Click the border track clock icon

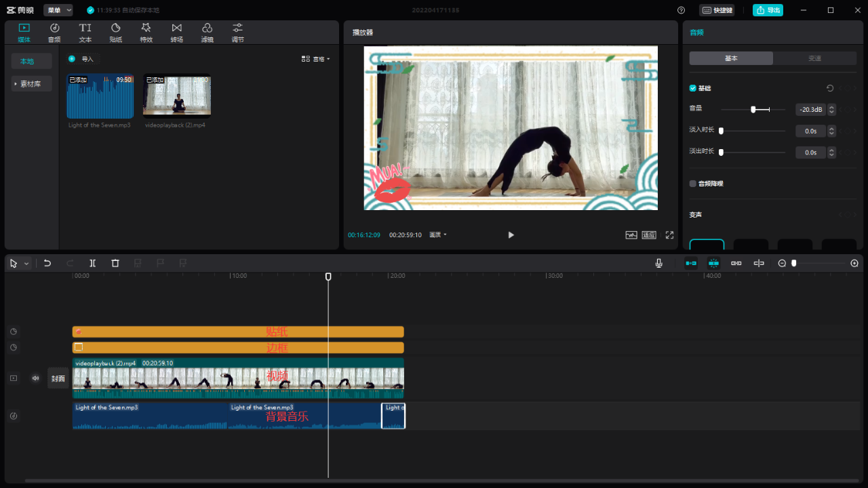click(x=14, y=348)
